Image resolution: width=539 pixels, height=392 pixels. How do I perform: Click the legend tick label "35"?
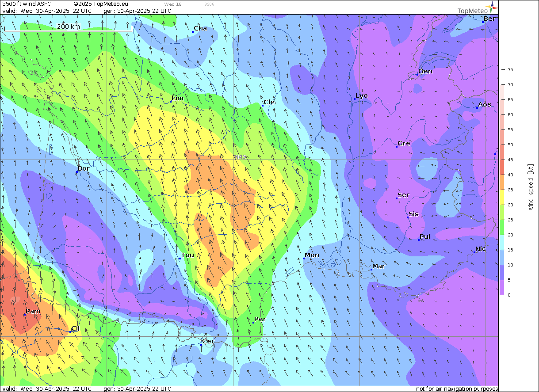510,190
